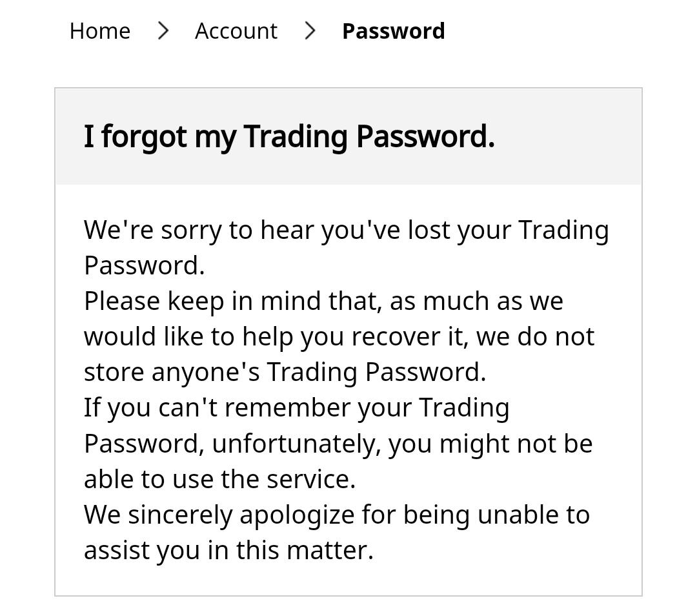The height and width of the screenshot is (616, 697).
Task: Click the line 'If you can't remember your Trading'
Action: 296,408
